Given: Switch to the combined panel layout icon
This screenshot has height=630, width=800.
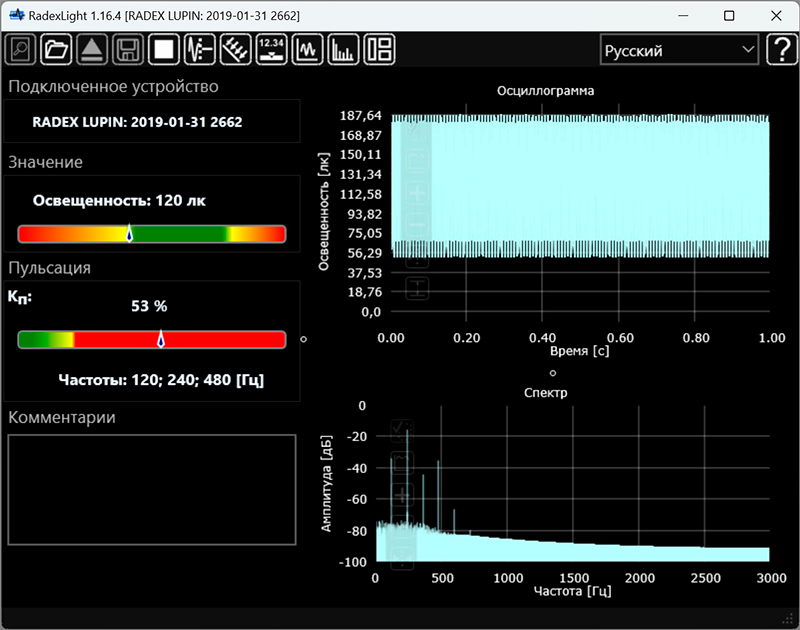Looking at the screenshot, I should (x=379, y=49).
